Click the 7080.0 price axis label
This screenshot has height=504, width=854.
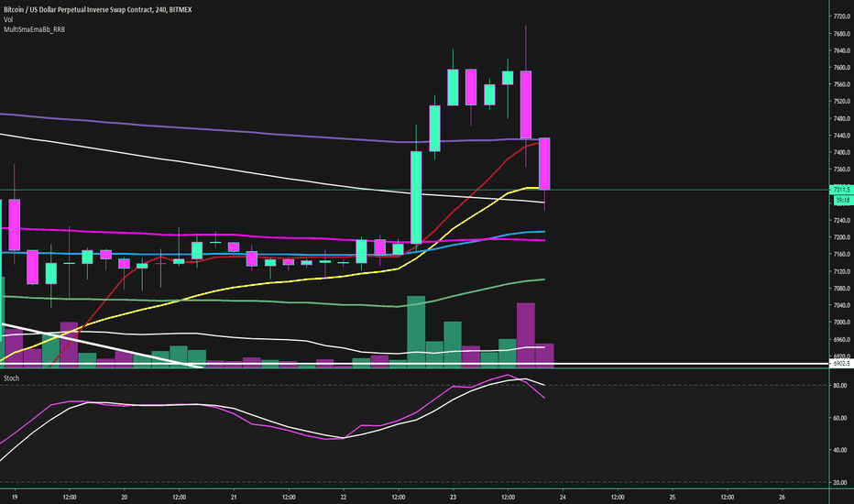[x=841, y=289]
